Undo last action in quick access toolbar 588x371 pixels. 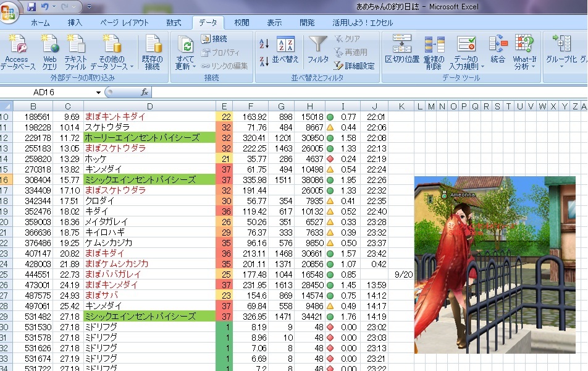44,6
